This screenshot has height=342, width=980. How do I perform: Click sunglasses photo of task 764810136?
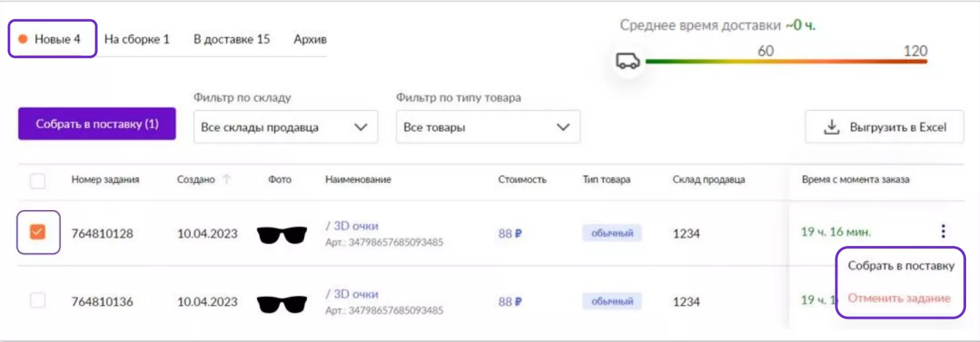click(282, 303)
